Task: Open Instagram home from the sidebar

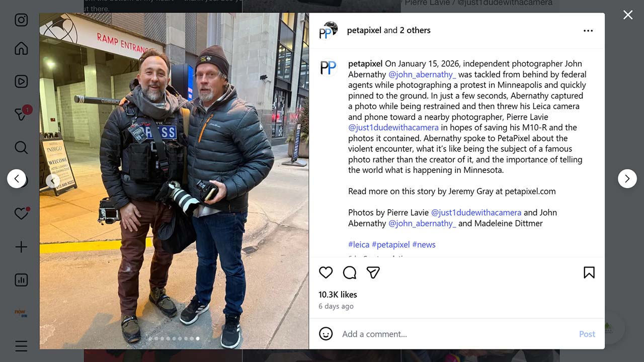Action: tap(21, 48)
